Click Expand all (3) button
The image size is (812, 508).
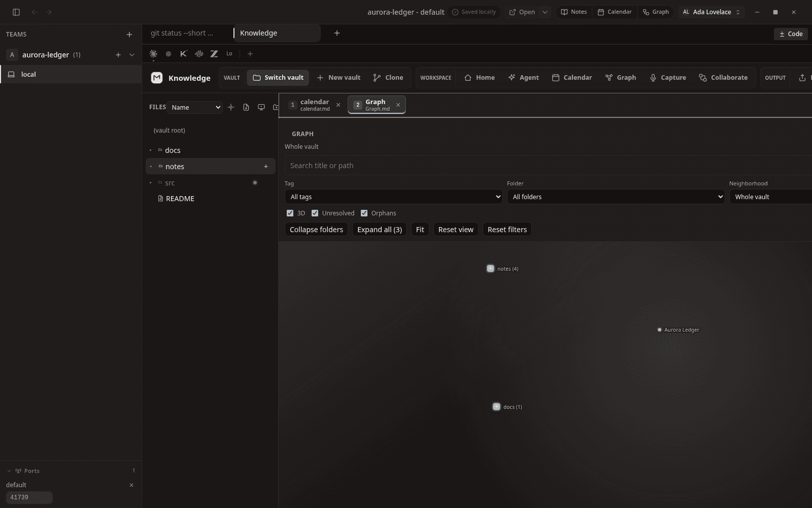click(380, 230)
